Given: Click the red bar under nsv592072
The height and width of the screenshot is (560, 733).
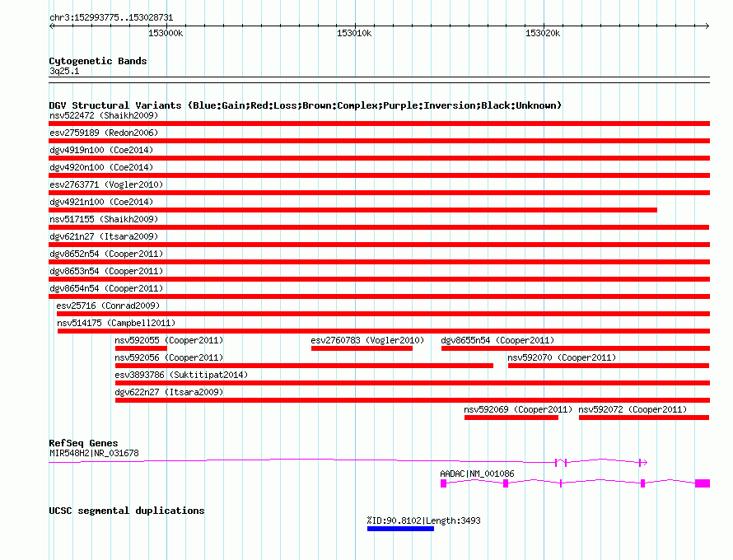Looking at the screenshot, I should pos(644,418).
